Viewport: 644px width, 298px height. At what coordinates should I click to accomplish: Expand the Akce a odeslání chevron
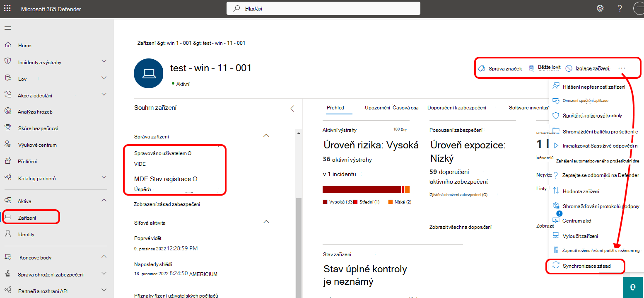point(104,94)
